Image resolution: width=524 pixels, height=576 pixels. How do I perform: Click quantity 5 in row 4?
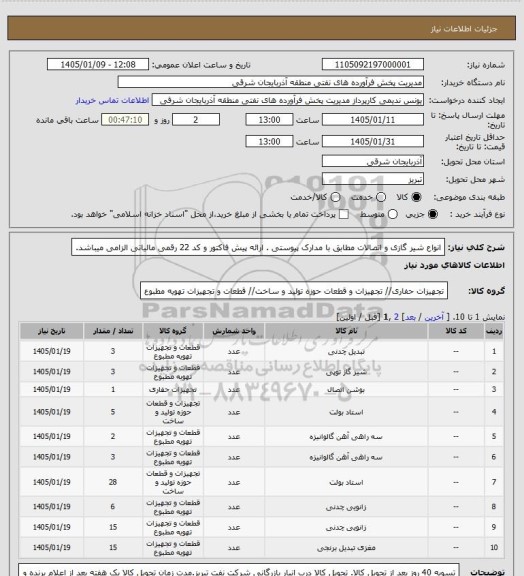point(113,412)
